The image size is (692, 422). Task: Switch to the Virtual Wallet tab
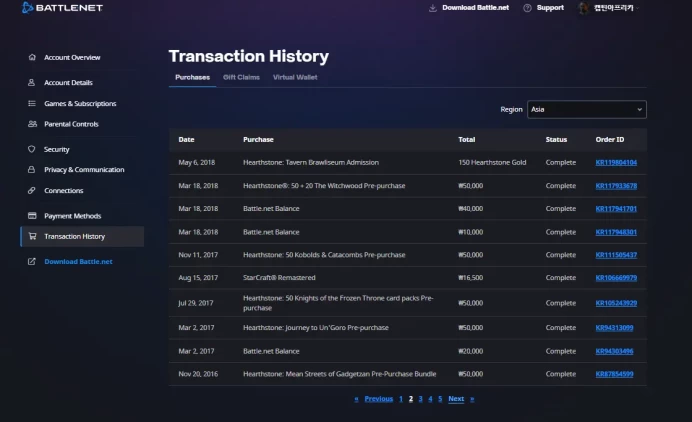click(x=295, y=77)
